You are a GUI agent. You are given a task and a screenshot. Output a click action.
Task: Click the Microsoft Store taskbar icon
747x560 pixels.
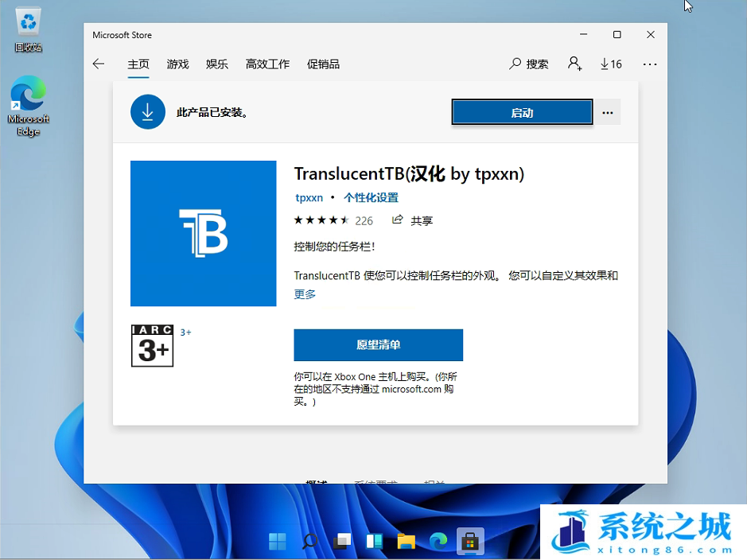tap(470, 541)
